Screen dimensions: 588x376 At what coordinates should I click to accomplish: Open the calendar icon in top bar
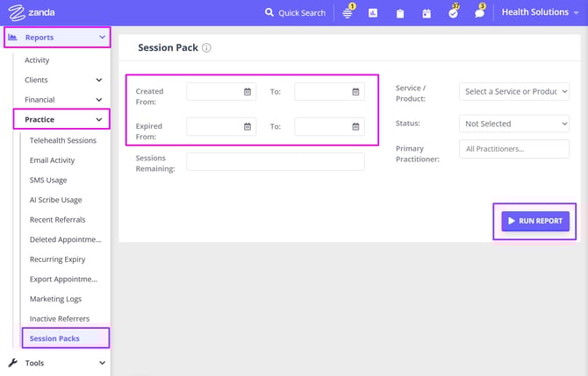(426, 13)
